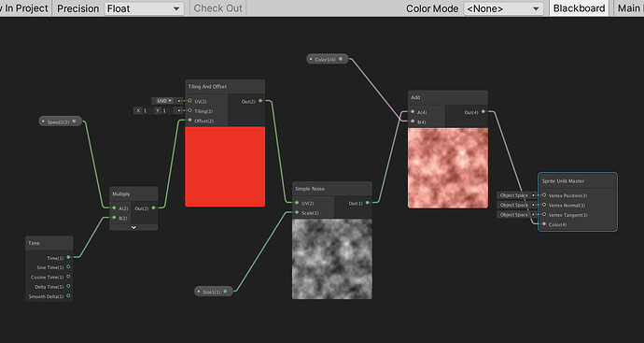Viewport: 644px width, 343px height.
Task: Click the Vertex Tangent(3) port
Action: [544, 215]
